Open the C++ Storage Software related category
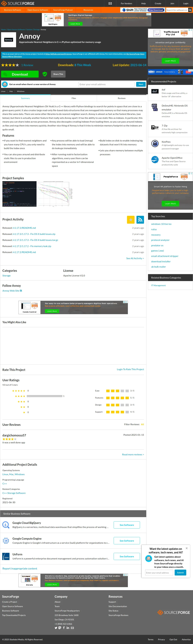193x644 pixels. [14, 493]
